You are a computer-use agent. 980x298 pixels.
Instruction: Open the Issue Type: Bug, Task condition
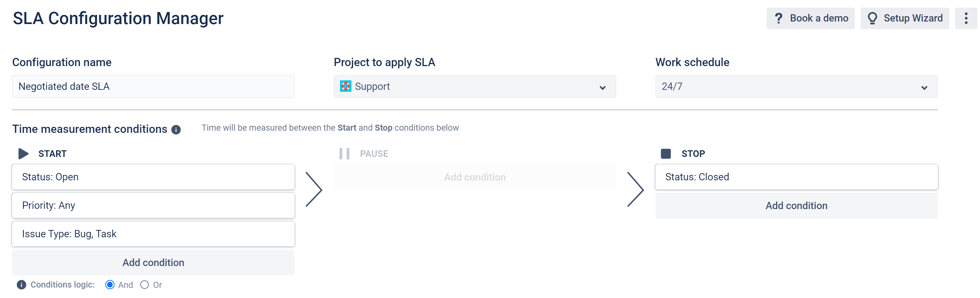tap(153, 234)
